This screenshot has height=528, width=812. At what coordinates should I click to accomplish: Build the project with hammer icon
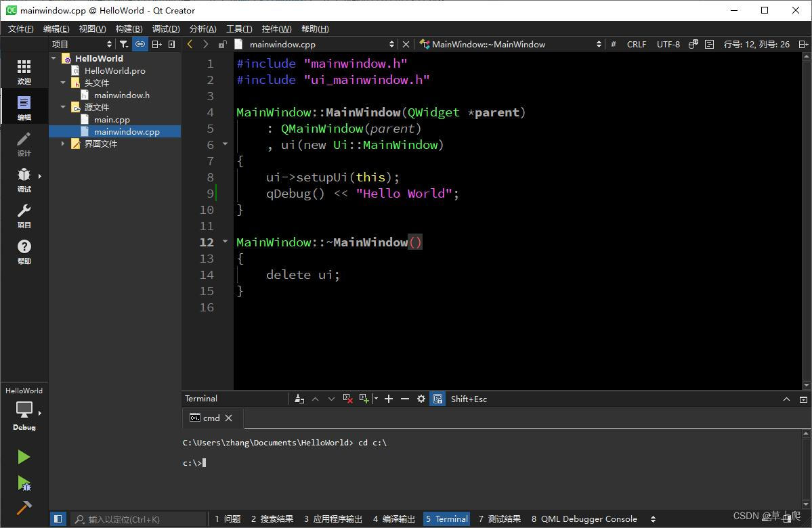[24, 506]
